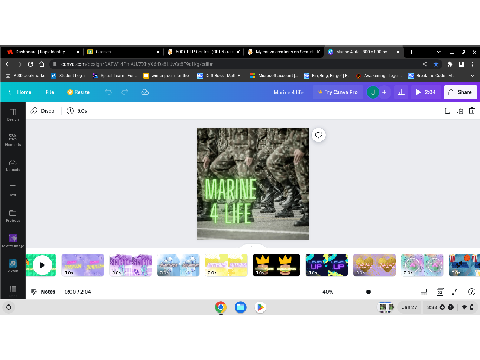
Task: Open the J account avatar
Action: click(373, 92)
